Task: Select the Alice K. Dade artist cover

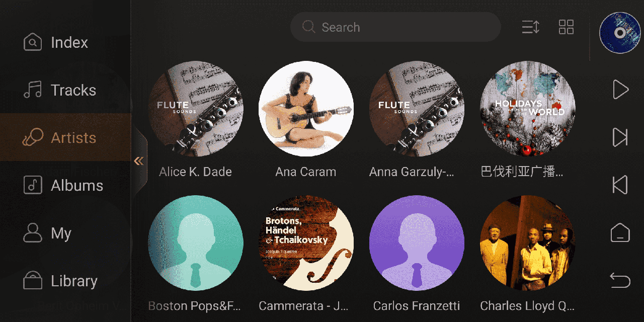Action: click(196, 109)
